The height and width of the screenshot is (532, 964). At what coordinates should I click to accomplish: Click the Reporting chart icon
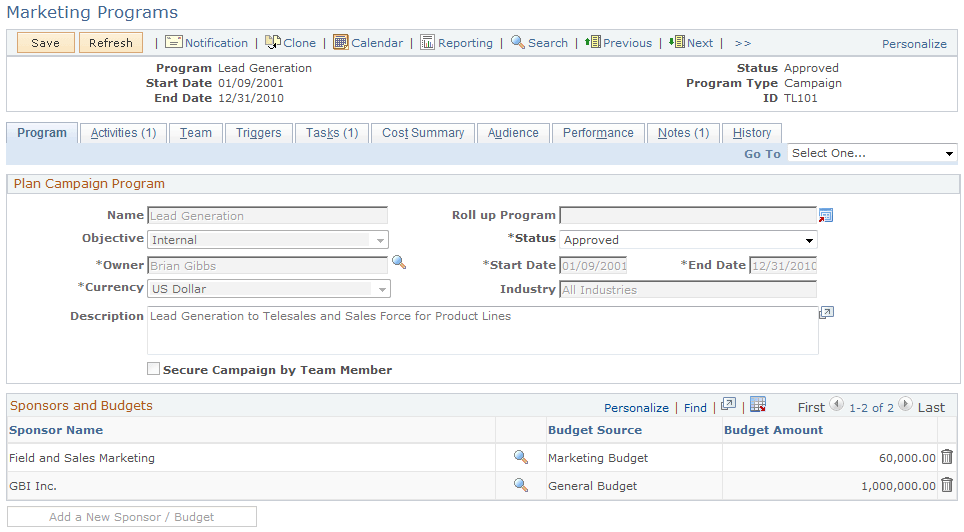pyautogui.click(x=427, y=42)
